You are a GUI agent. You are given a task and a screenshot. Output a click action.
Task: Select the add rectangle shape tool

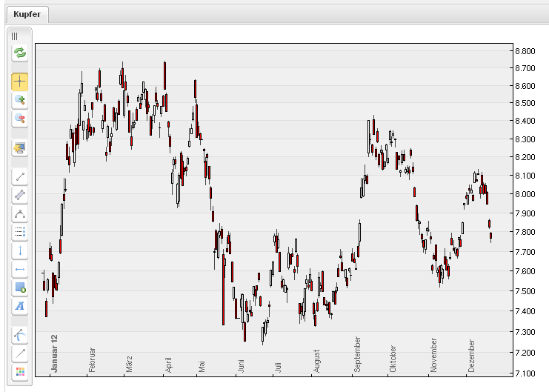(x=19, y=288)
